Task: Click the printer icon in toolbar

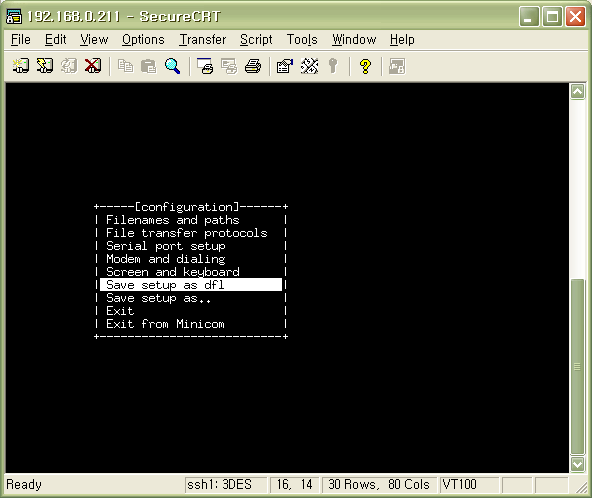Action: (253, 66)
